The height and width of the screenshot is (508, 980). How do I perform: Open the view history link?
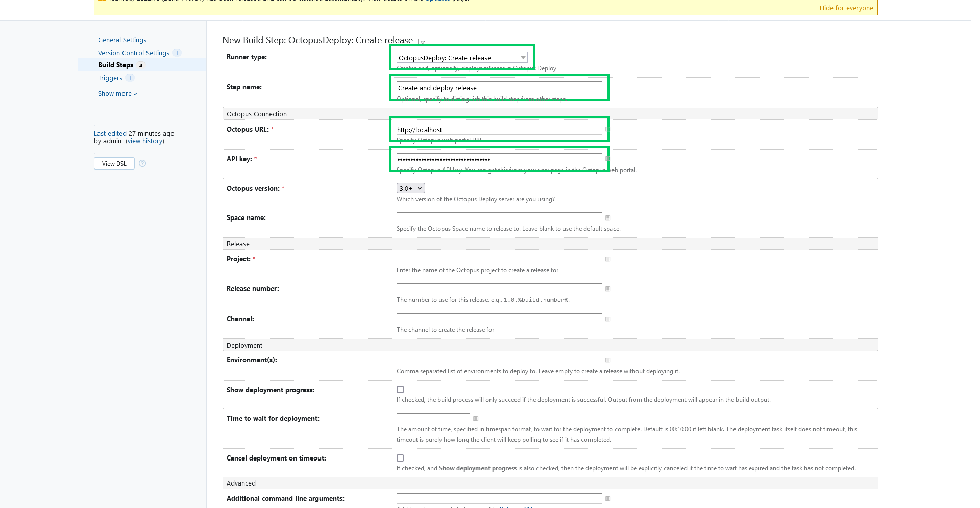(145, 141)
